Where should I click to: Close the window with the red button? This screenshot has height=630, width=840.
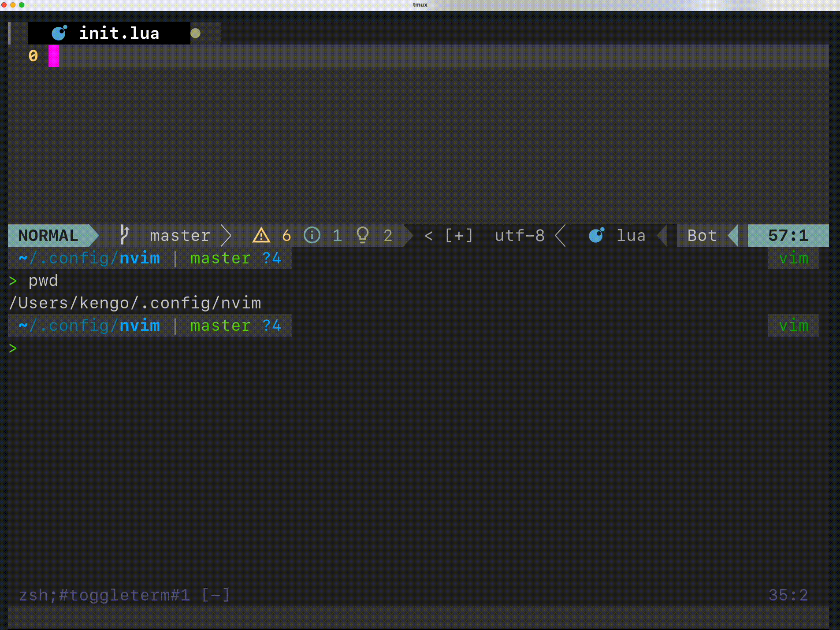click(4, 5)
